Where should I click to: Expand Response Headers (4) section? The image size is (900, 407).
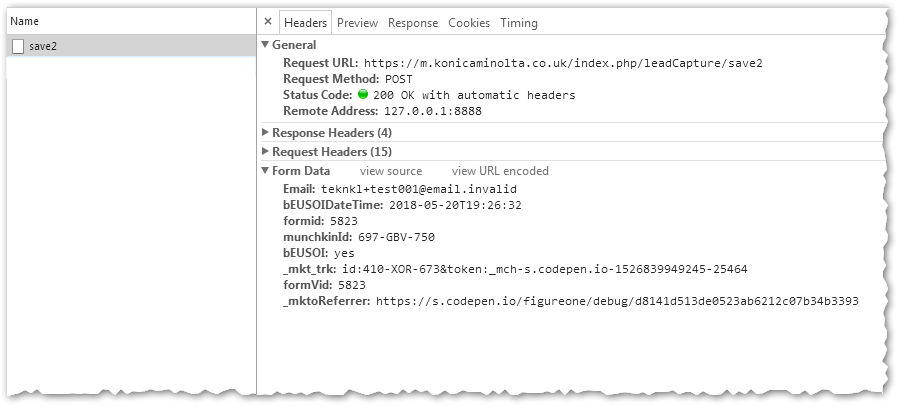pos(265,133)
